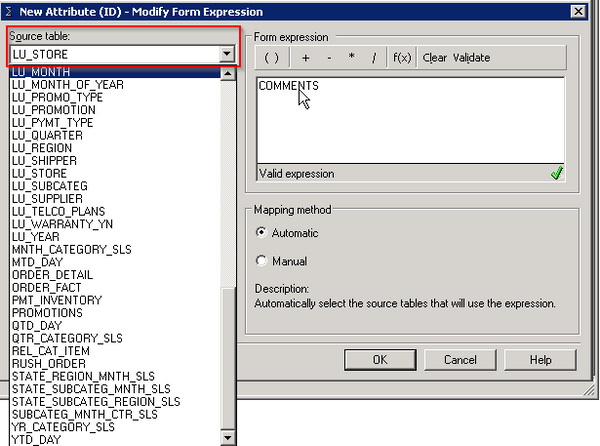Click the minus operator button

click(329, 58)
